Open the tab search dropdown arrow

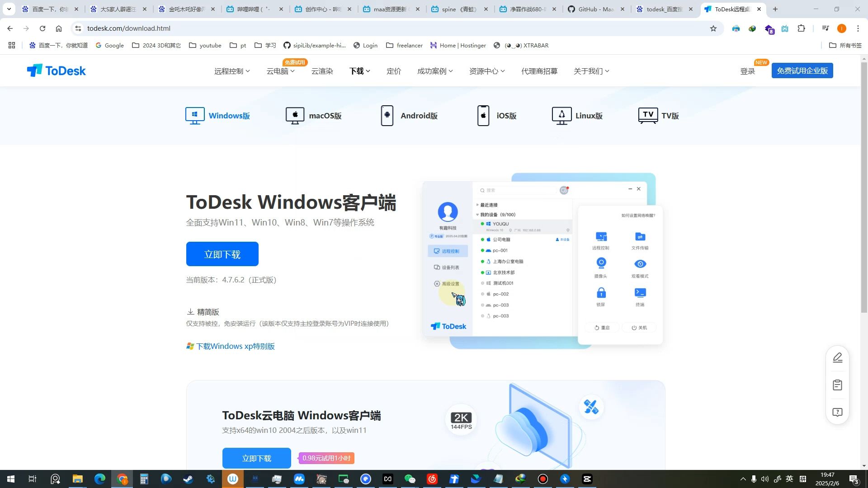(x=9, y=9)
